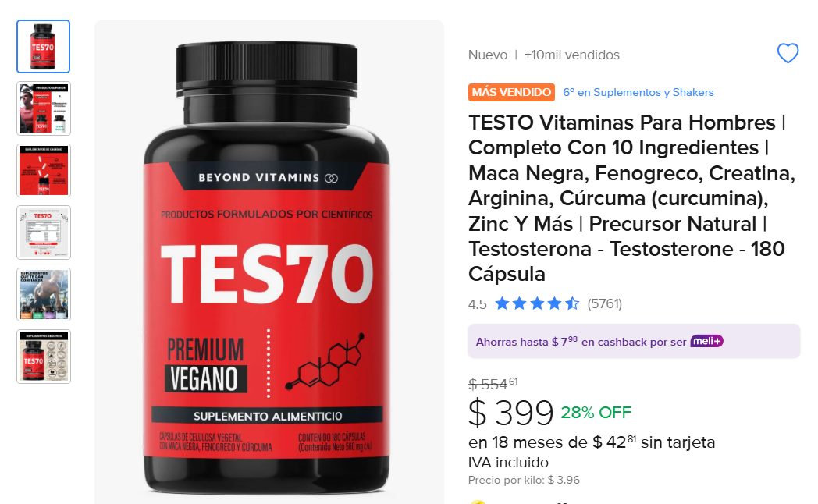The height and width of the screenshot is (504, 818).
Task: Click the meli+ badge icon
Action: click(x=707, y=342)
